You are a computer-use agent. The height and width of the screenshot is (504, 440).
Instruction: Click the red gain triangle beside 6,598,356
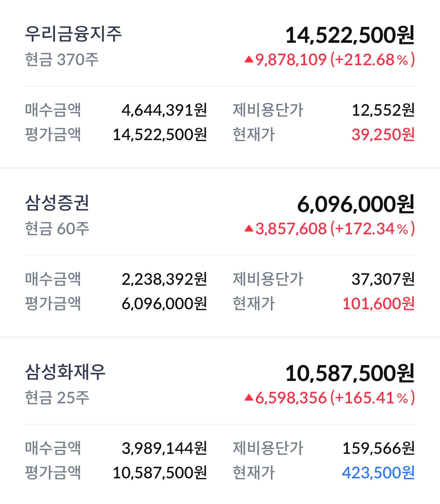[249, 398]
